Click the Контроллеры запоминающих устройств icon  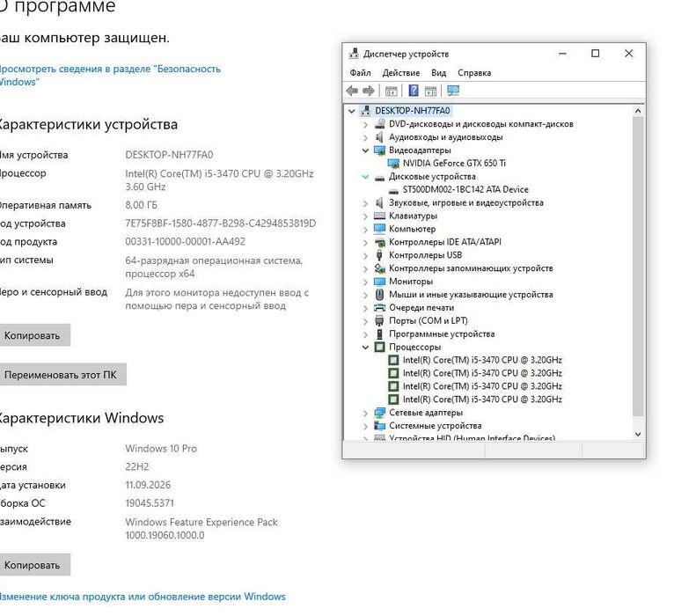379,268
